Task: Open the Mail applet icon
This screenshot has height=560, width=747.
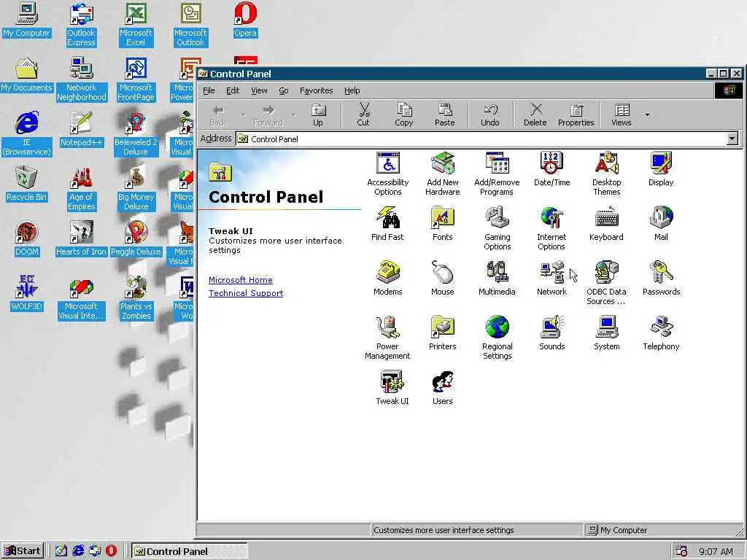Action: tap(661, 224)
